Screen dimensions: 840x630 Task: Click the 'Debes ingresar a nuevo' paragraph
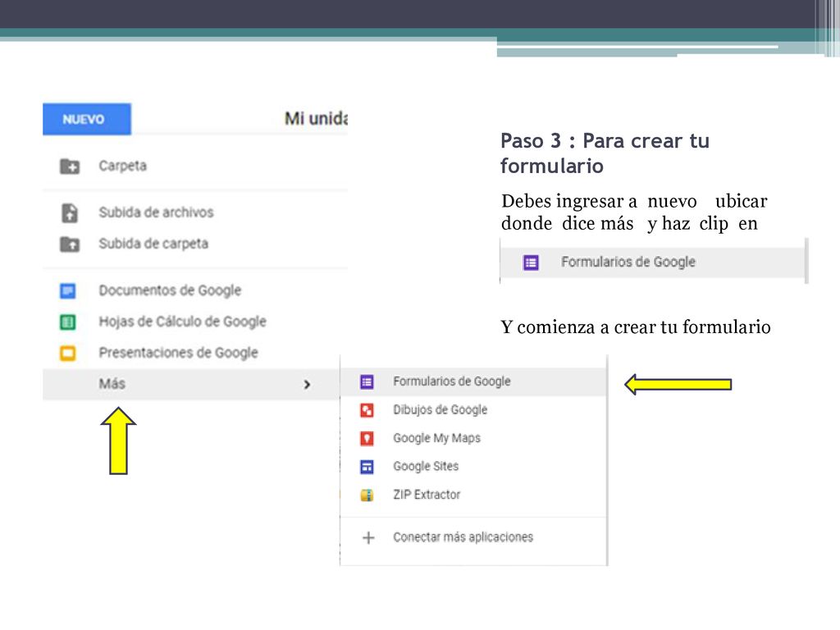pos(634,212)
